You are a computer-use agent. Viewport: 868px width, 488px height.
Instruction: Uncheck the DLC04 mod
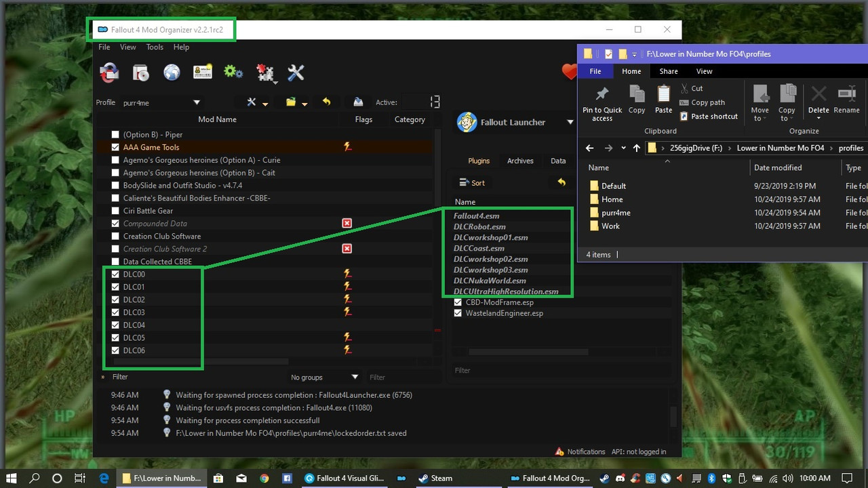coord(115,325)
